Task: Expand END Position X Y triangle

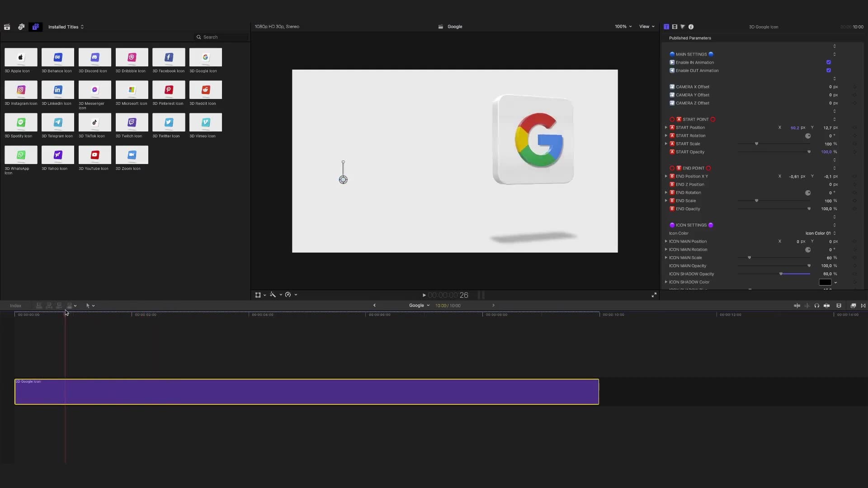Action: click(666, 176)
